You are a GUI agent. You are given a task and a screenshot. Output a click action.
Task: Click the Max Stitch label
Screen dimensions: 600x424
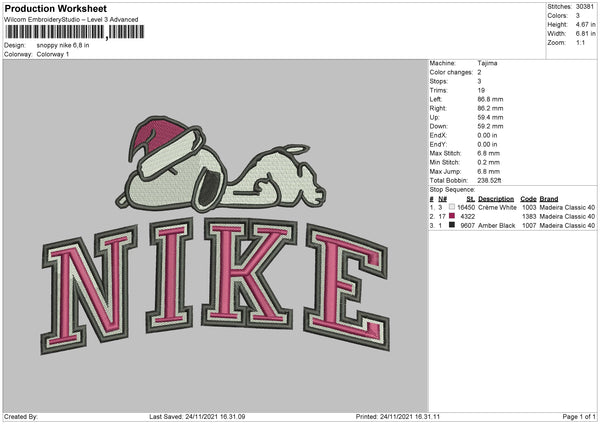point(445,153)
